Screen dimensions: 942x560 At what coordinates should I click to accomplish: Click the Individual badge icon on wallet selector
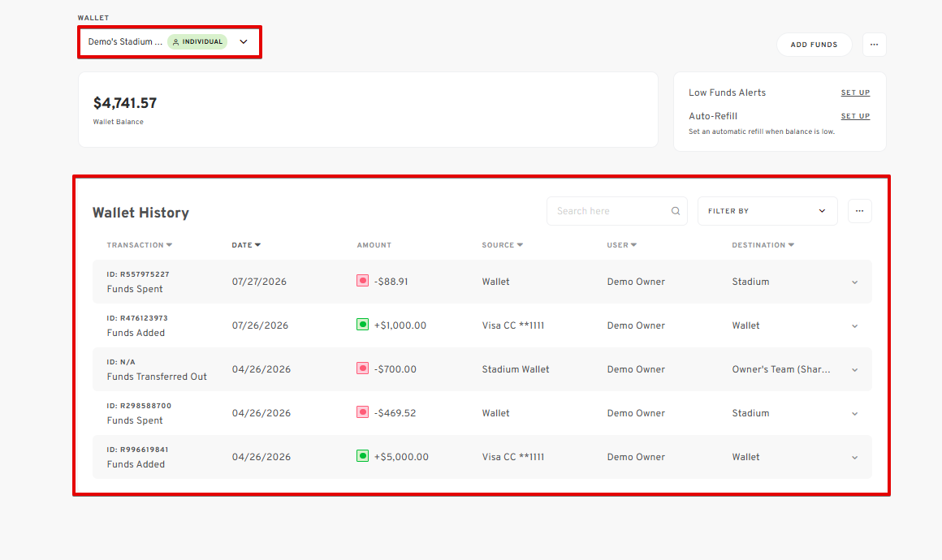(x=175, y=42)
